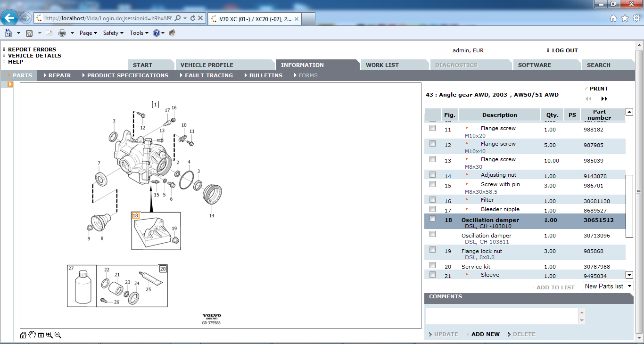Zoom in on the parts diagram
Viewport: 644px width, 344px height.
click(50, 335)
